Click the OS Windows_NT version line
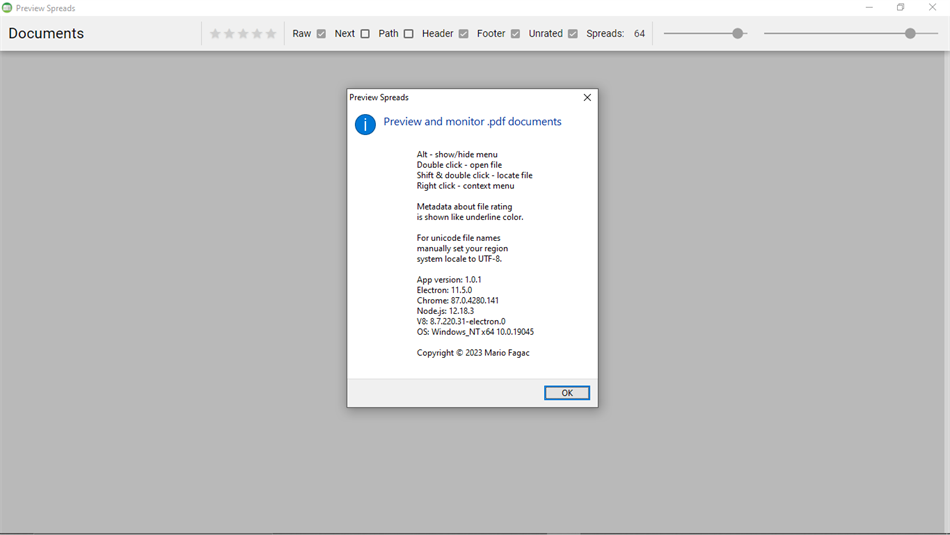This screenshot has height=535, width=950. tap(475, 332)
